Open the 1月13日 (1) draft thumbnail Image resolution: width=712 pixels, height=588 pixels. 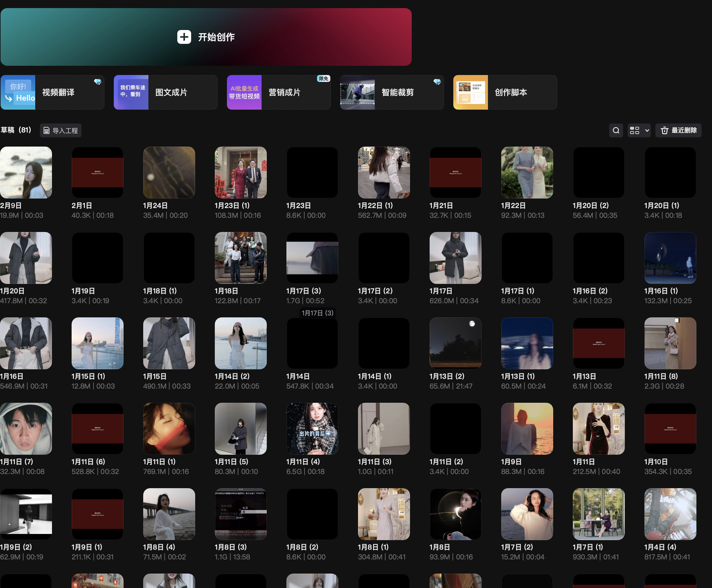[x=527, y=343]
